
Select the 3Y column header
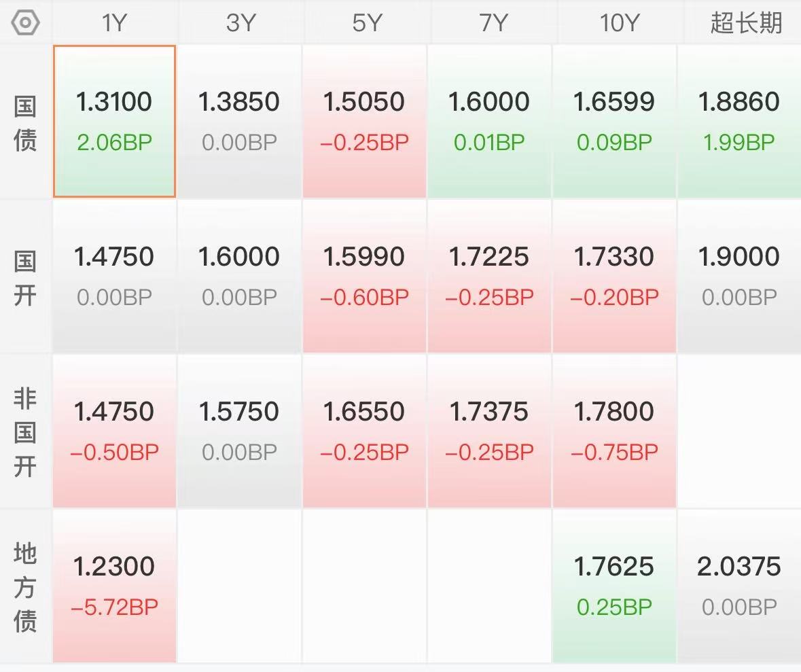(x=240, y=23)
